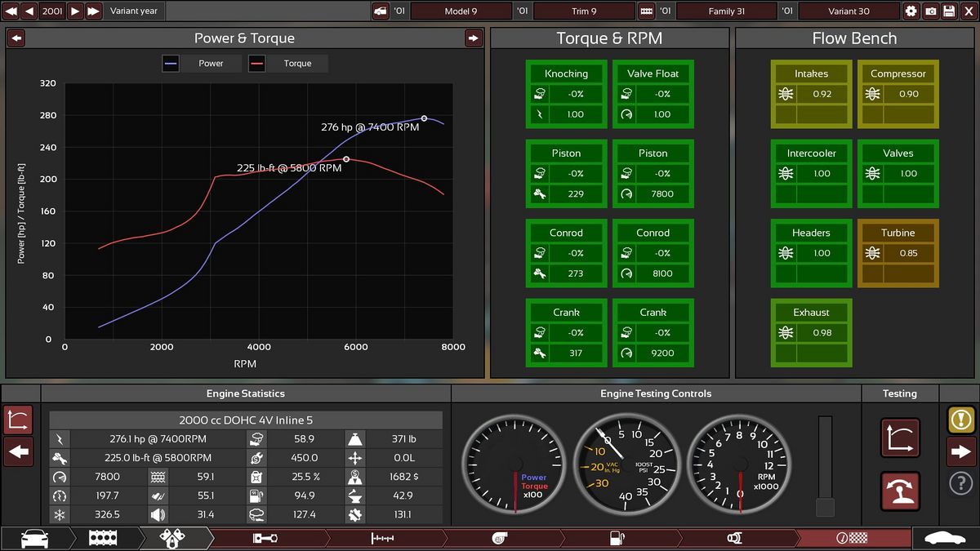980x551 pixels.
Task: Switch to previous graph from Power & Torque
Action: click(16, 38)
